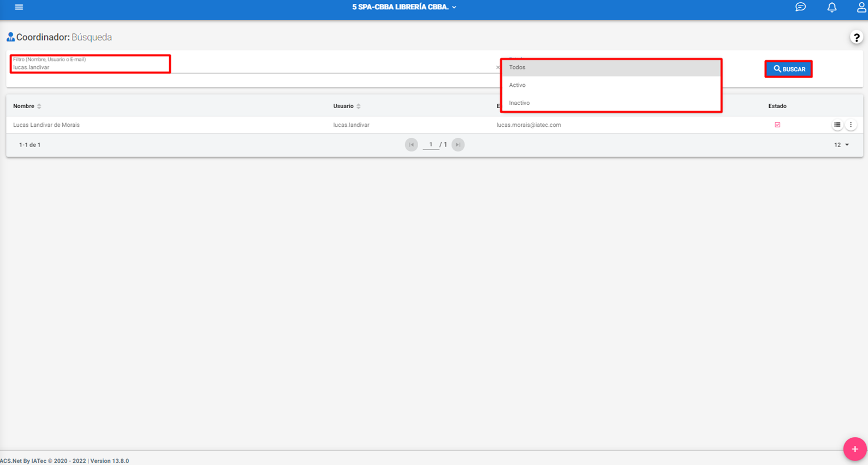Image resolution: width=868 pixels, height=465 pixels.
Task: Add new coordinator with plus button
Action: [854, 449]
